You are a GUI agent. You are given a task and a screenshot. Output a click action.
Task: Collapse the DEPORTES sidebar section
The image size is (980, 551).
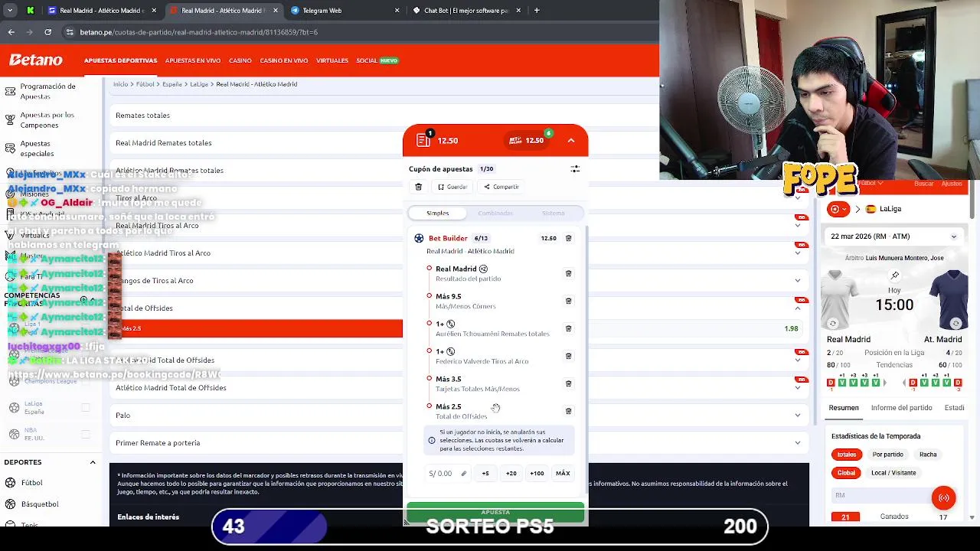click(x=93, y=462)
